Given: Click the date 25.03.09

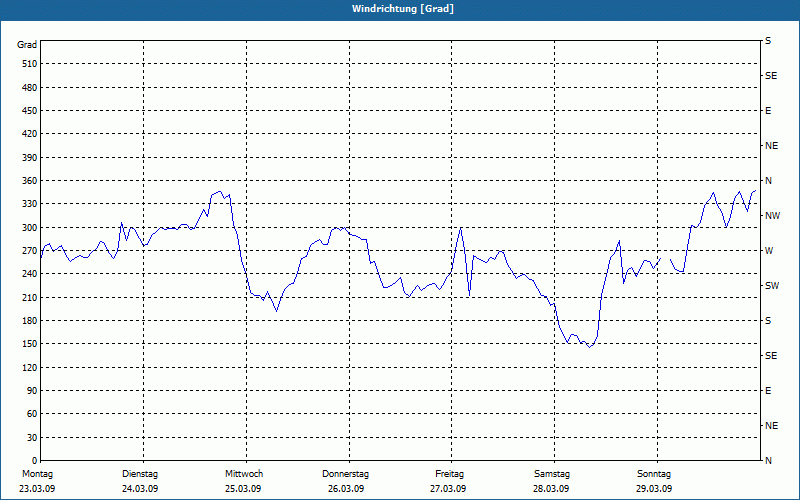Looking at the screenshot, I should (243, 489).
